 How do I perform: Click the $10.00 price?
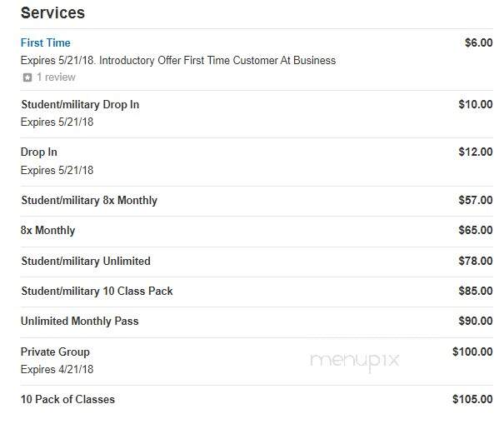(x=476, y=104)
